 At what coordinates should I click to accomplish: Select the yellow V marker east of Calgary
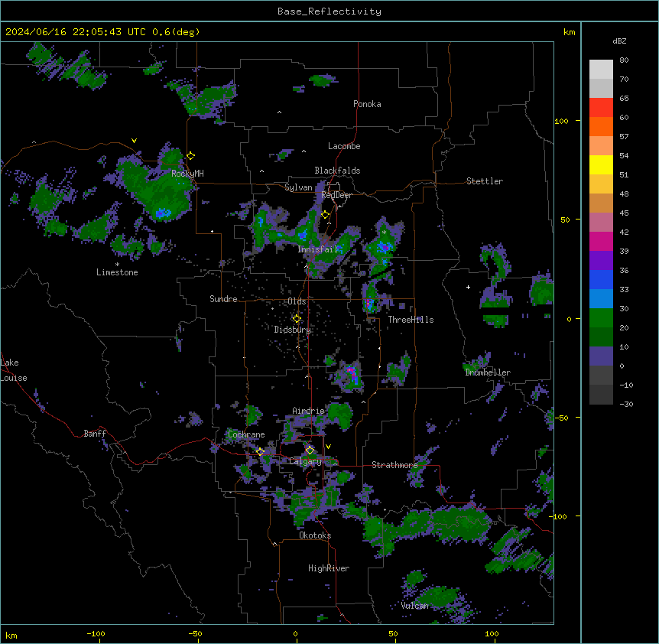point(328,447)
